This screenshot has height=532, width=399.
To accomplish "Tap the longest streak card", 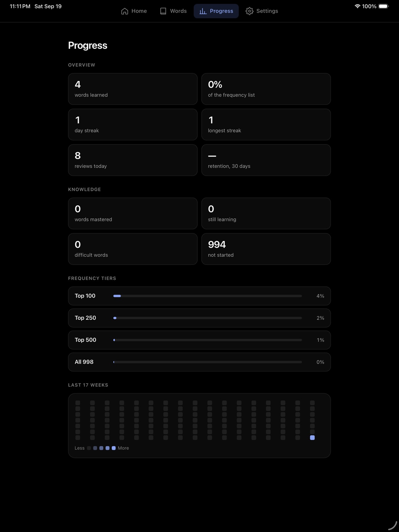I will (266, 125).
